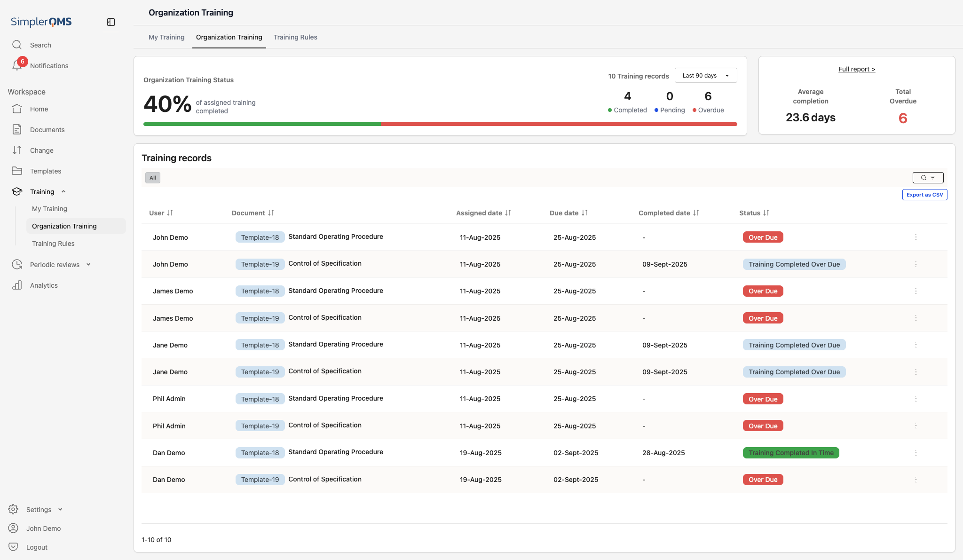Open the Full report link
This screenshot has width=963, height=560.
tap(856, 69)
